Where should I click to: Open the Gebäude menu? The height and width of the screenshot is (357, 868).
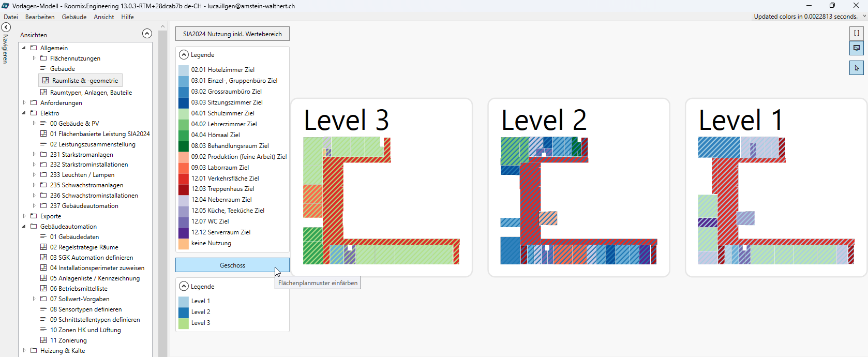coord(74,17)
